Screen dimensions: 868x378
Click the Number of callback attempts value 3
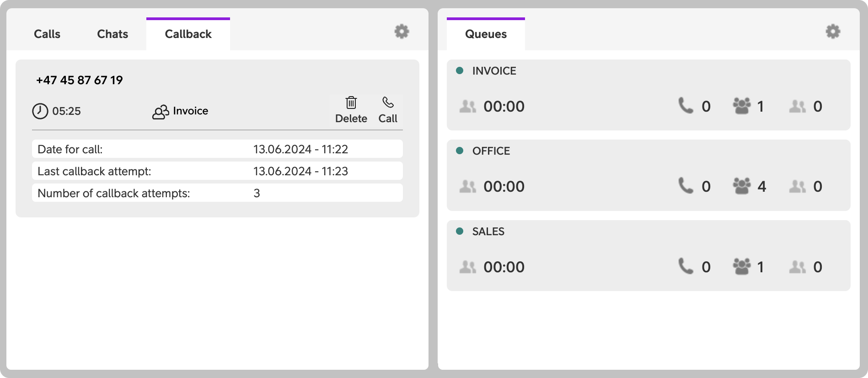pyautogui.click(x=257, y=193)
